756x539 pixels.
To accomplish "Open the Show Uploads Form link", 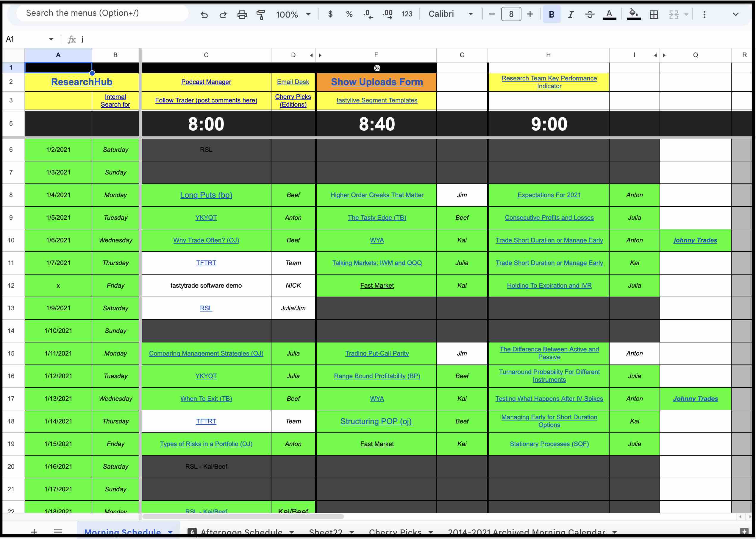I will point(377,82).
